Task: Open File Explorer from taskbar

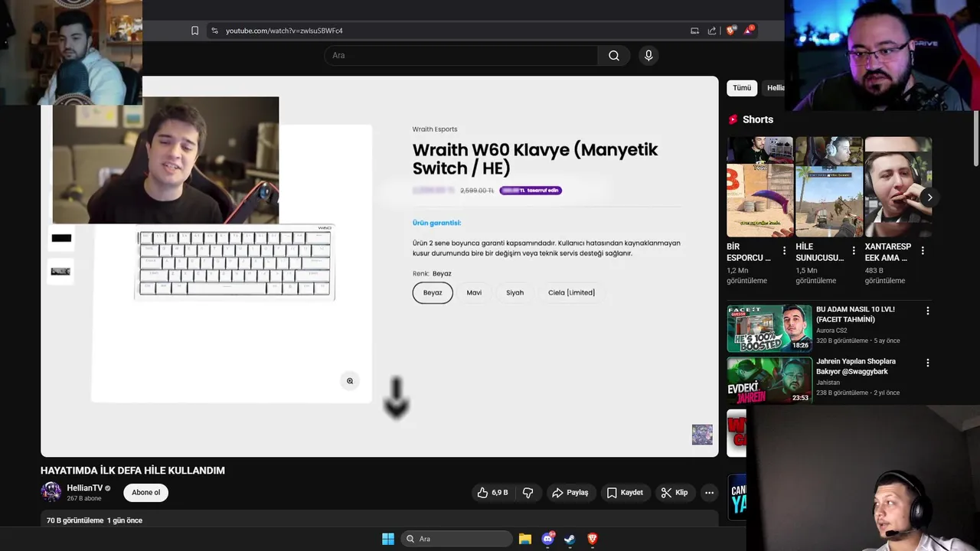Action: (x=525, y=539)
